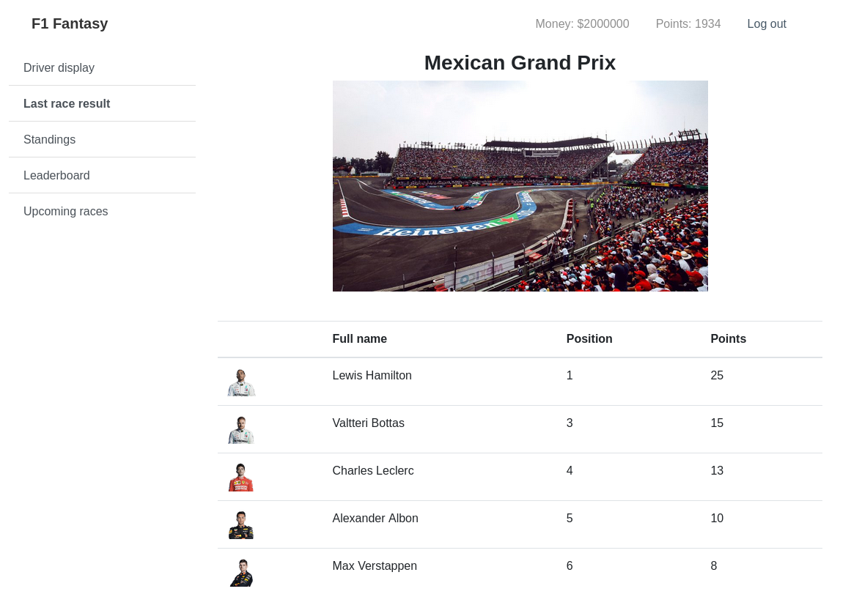Image resolution: width=851 pixels, height=616 pixels.
Task: Select the Max Verstappen name cell
Action: [375, 565]
